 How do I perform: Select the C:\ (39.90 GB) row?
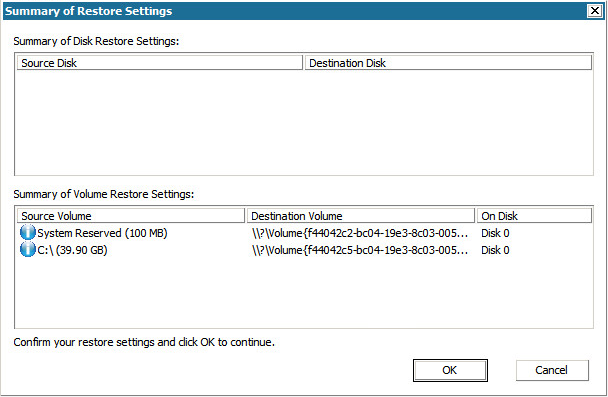click(x=304, y=250)
